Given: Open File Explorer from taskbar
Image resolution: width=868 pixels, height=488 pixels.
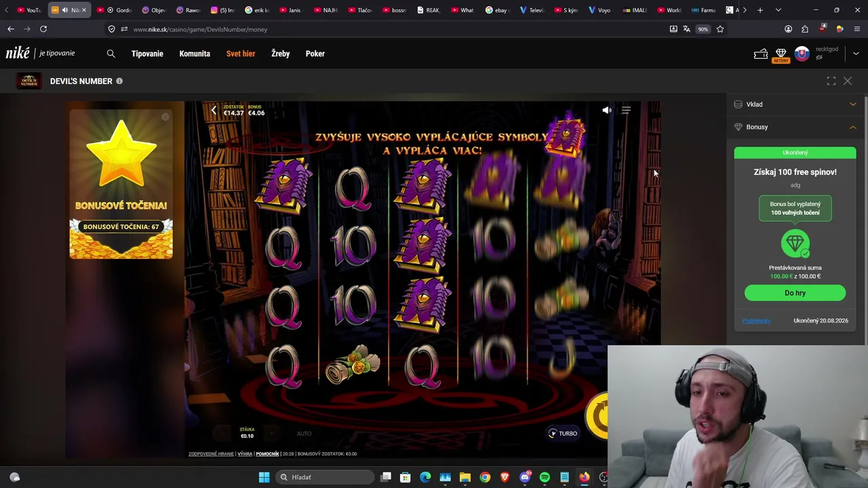Looking at the screenshot, I should 465,477.
